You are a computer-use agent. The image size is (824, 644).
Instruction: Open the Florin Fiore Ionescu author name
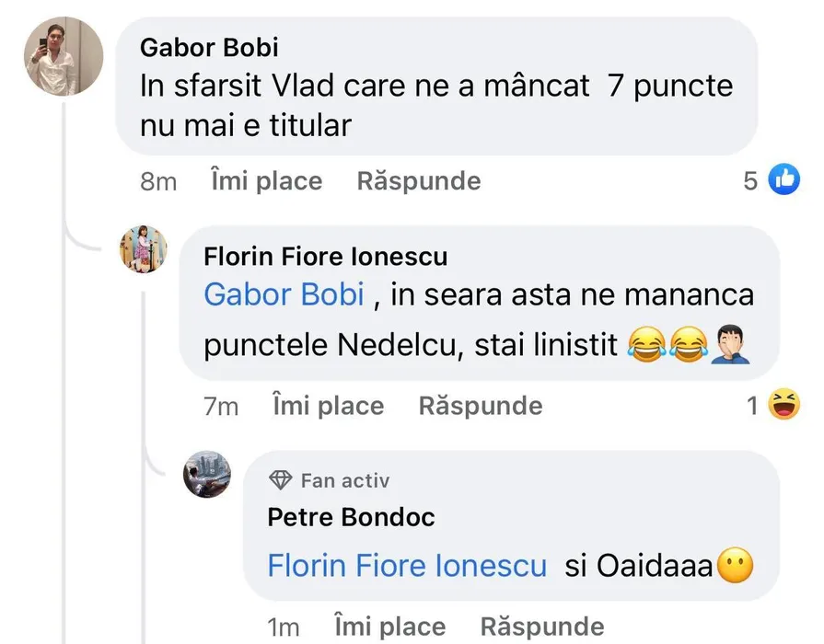[325, 255]
